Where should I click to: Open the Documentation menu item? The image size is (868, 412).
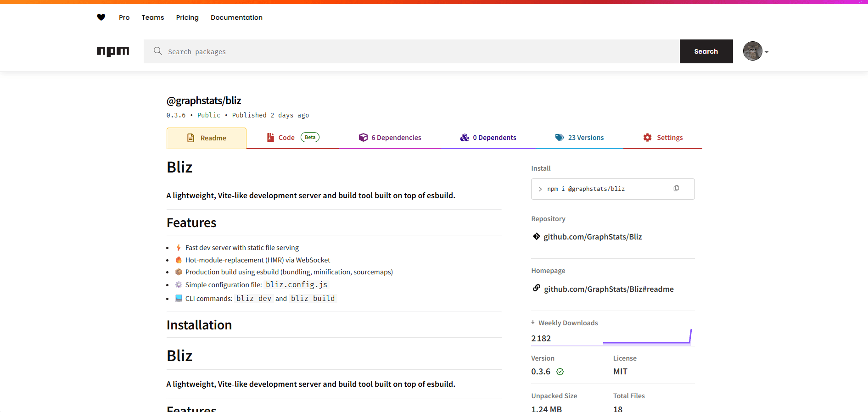tap(236, 17)
